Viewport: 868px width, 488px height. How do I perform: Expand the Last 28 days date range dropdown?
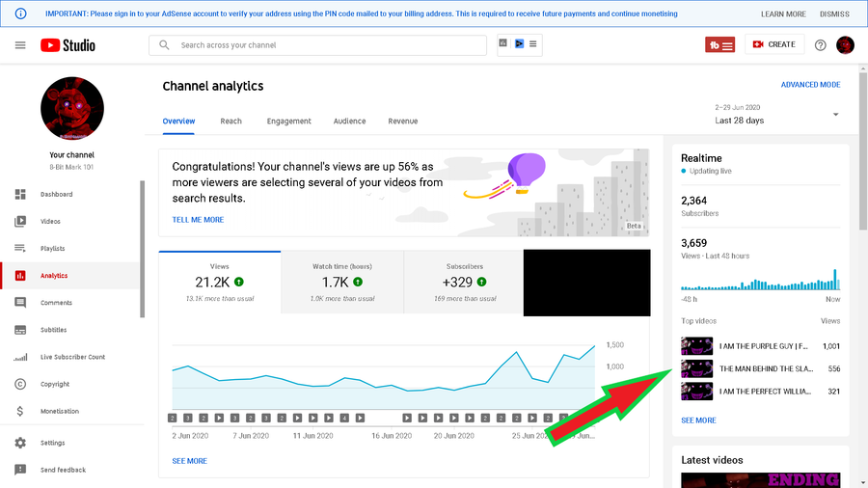click(x=777, y=114)
